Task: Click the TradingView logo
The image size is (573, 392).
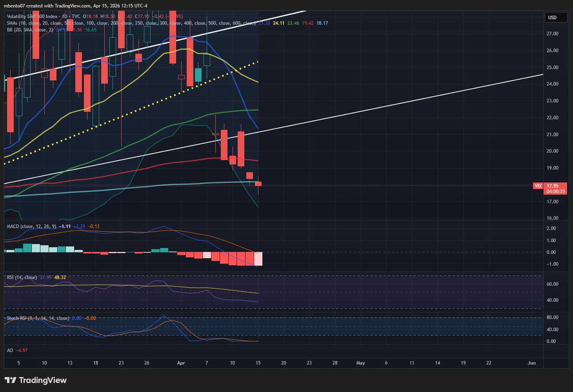Action: (36, 381)
